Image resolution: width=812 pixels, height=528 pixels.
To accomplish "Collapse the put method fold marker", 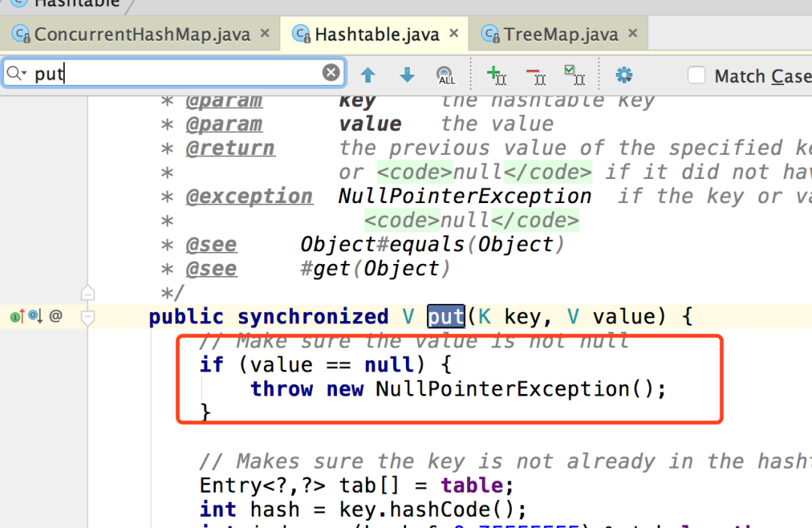I will [88, 317].
